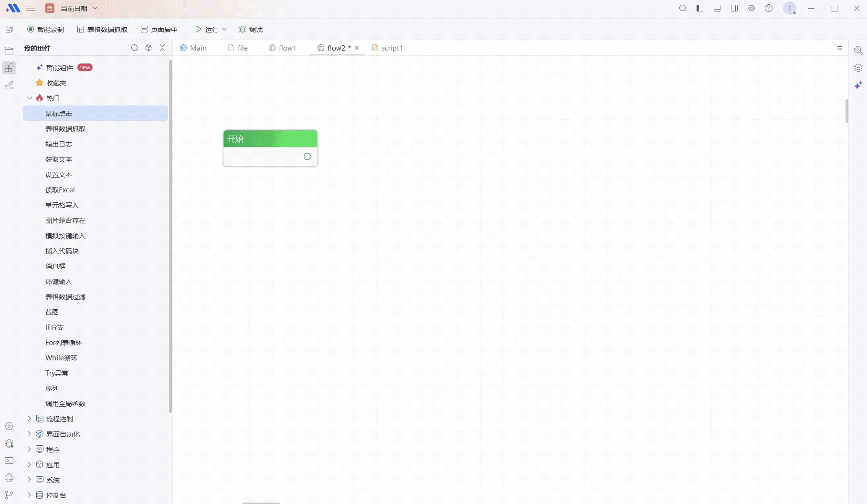The image size is (867, 504).
Task: Toggle the bottom panel layout icon
Action: click(717, 8)
